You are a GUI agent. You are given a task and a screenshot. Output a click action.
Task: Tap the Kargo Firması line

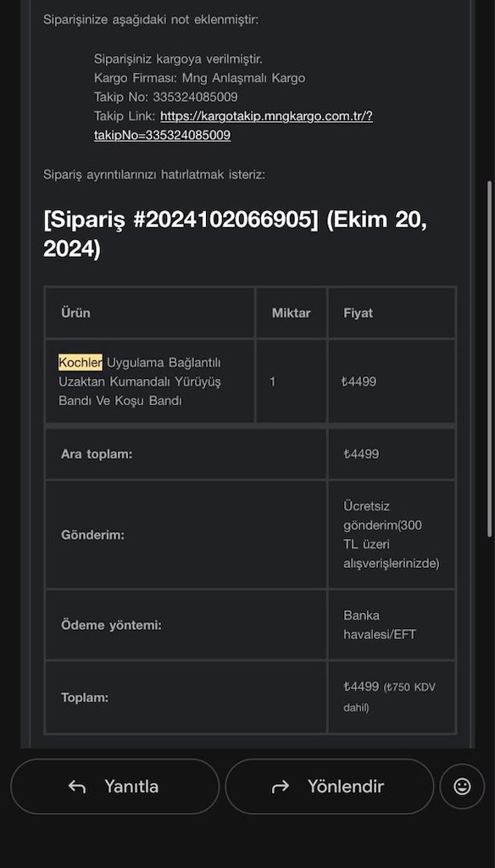pyautogui.click(x=199, y=78)
